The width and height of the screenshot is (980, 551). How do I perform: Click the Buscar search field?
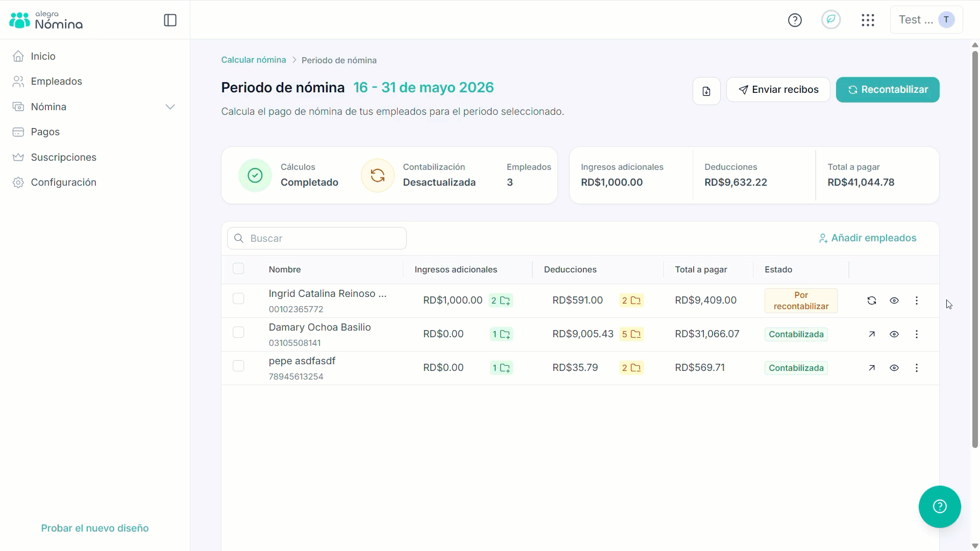point(317,238)
